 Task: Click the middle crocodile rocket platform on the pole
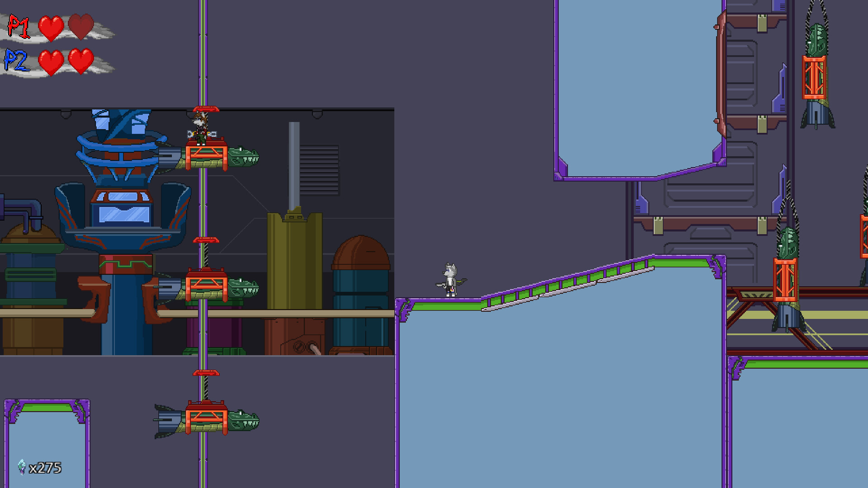point(206,286)
